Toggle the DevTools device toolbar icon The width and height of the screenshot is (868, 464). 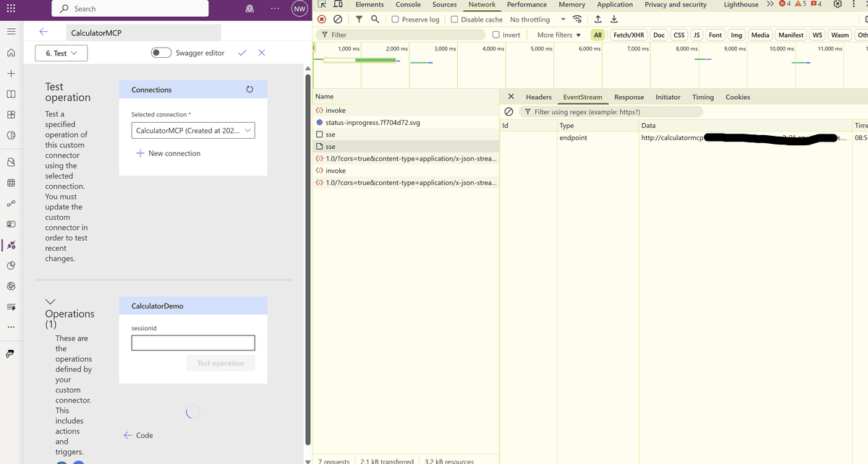pos(338,4)
